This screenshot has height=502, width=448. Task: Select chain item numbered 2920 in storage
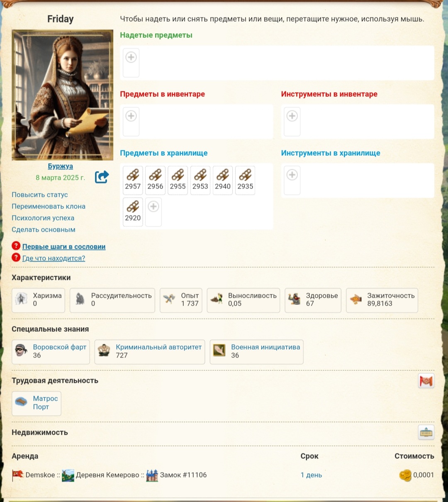pyautogui.click(x=133, y=212)
